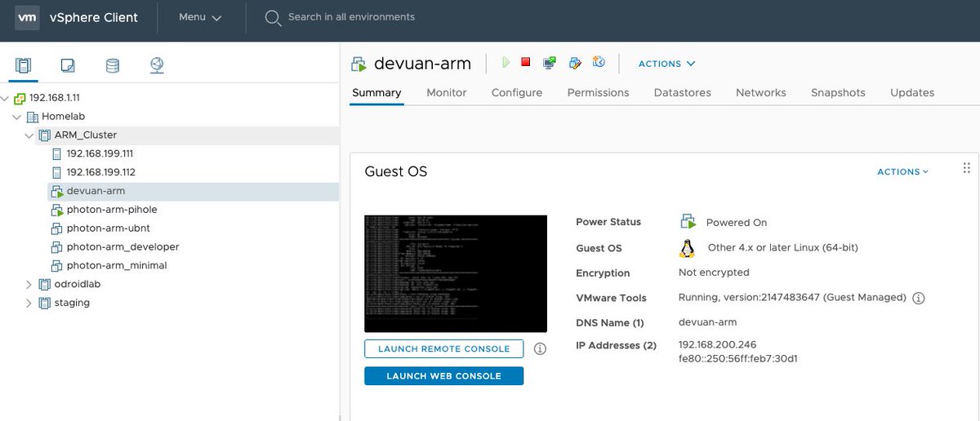Edit VM settings via toolbar icon
Screen dimensions: 980x421
[x=575, y=63]
